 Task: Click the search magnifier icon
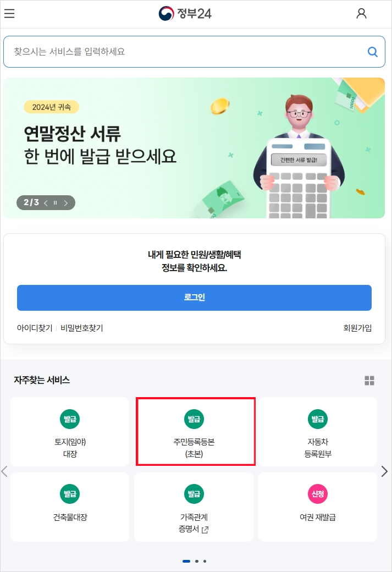click(372, 52)
